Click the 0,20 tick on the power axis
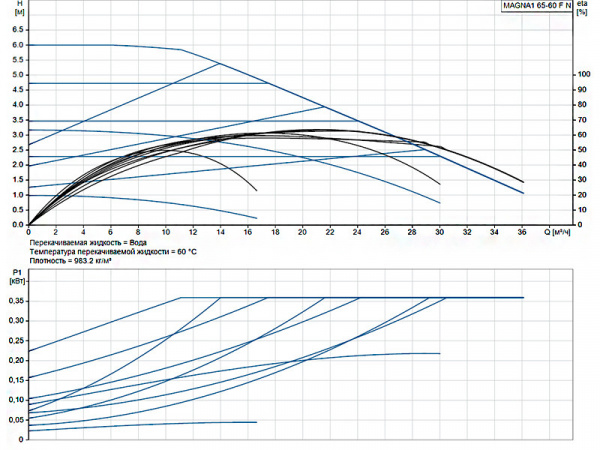This screenshot has height=450, width=600. click(x=15, y=360)
